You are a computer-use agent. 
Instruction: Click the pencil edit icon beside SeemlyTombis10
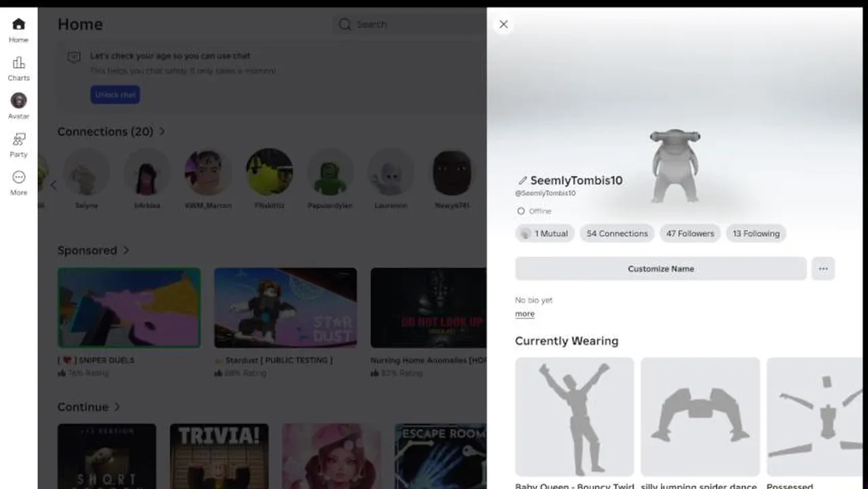[522, 181]
